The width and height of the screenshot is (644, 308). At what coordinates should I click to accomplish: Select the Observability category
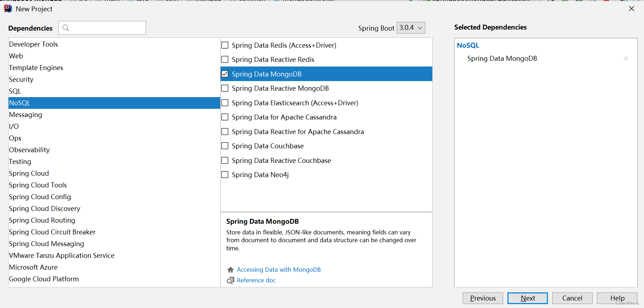click(x=114, y=150)
